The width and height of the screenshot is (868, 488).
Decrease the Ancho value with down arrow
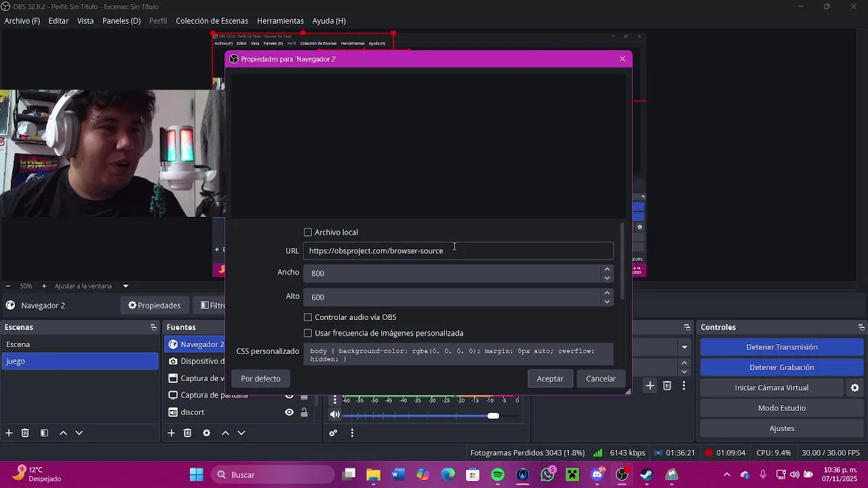607,278
